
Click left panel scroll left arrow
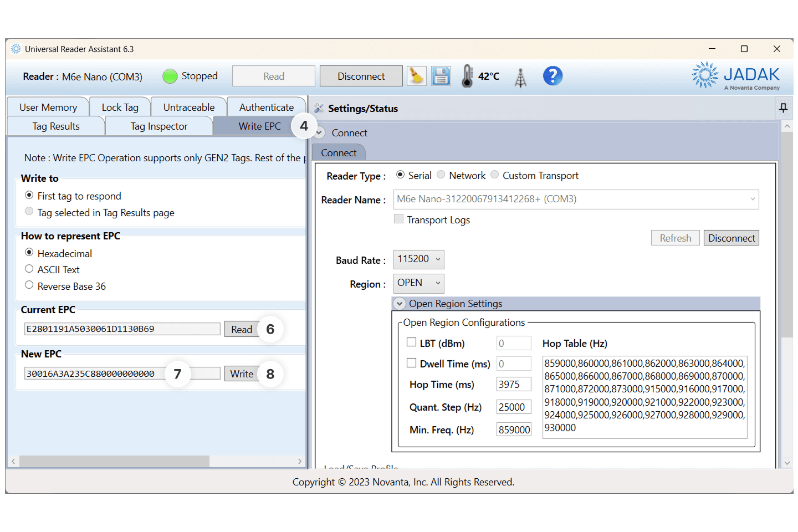coord(13,461)
